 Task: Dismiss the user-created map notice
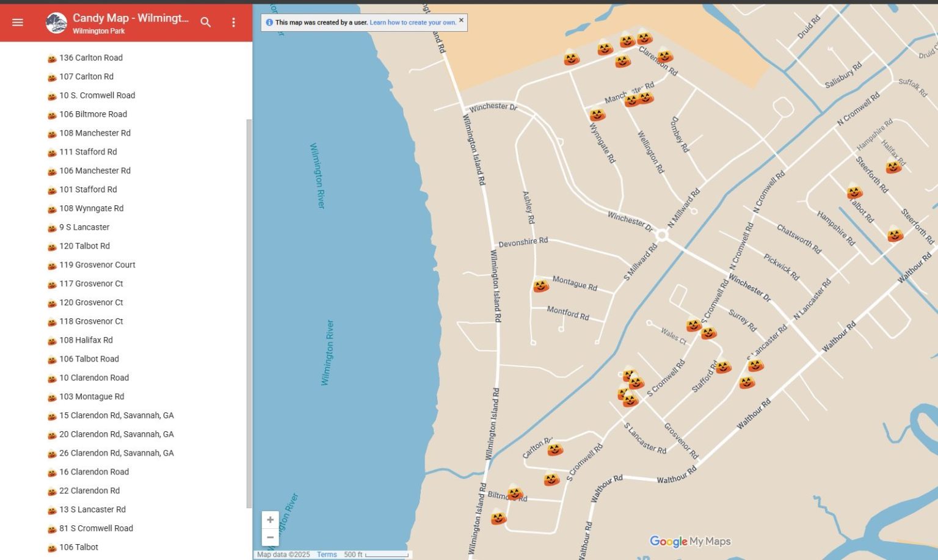[x=461, y=20]
